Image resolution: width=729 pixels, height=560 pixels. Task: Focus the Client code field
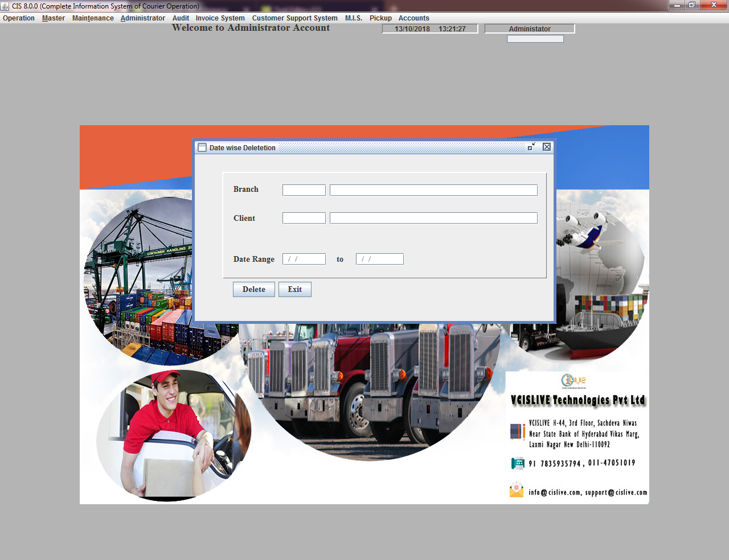304,218
